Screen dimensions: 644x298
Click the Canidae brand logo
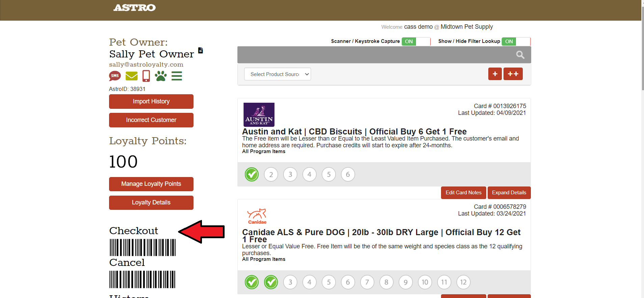[257, 216]
